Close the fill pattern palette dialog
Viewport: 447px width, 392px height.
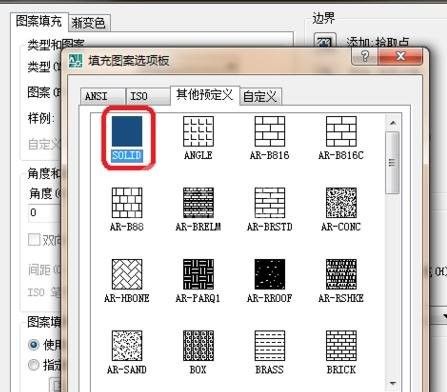pyautogui.click(x=400, y=56)
